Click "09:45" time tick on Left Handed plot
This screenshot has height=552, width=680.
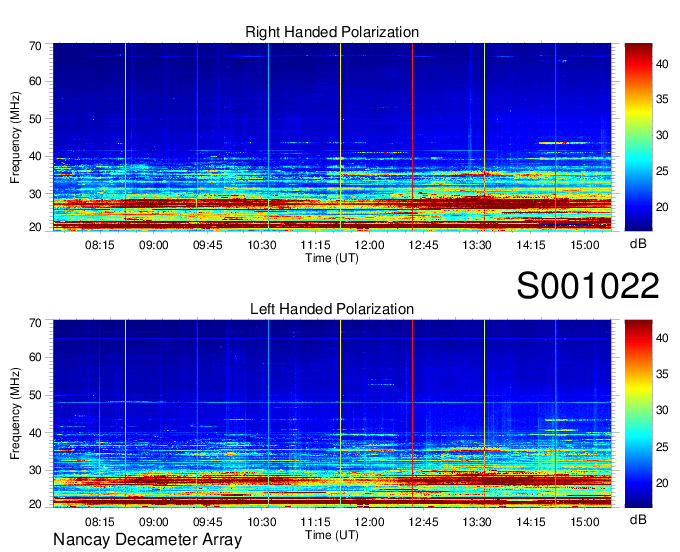click(208, 522)
